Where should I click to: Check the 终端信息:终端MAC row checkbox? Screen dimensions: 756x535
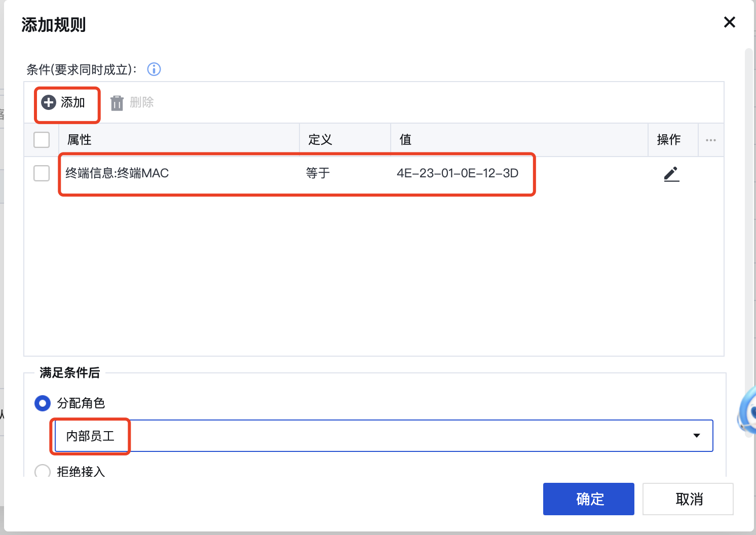(x=42, y=173)
